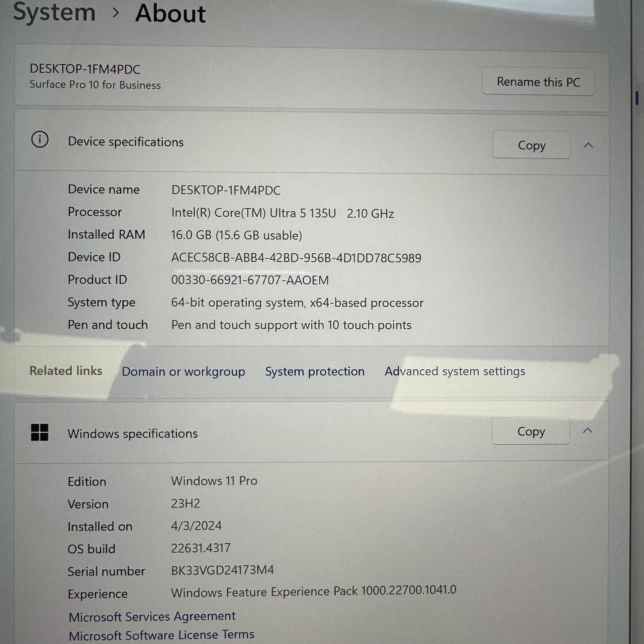Click the serial number BK33VGD24173M4
Image resolution: width=644 pixels, height=644 pixels.
click(222, 570)
